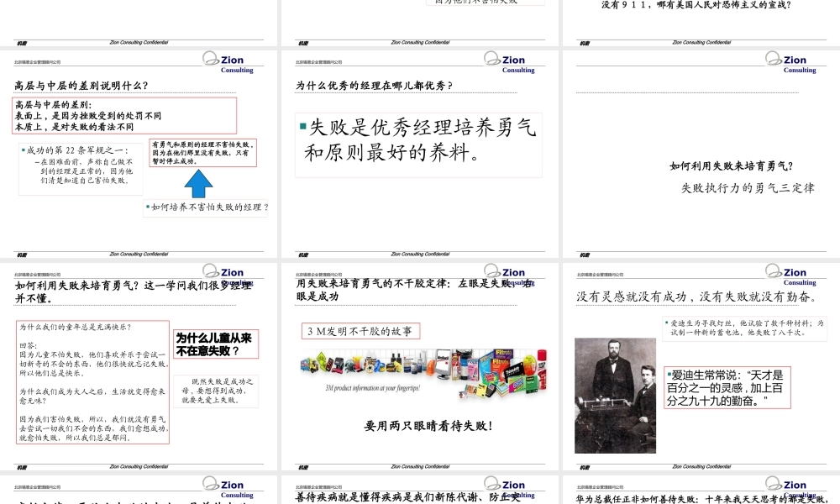Click the Zion logo on the 高层与中层 slide

228,62
